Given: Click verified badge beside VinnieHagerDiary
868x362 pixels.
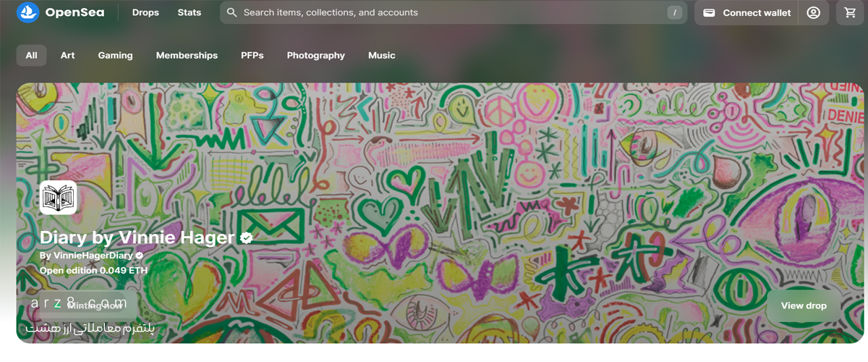Looking at the screenshot, I should point(139,256).
